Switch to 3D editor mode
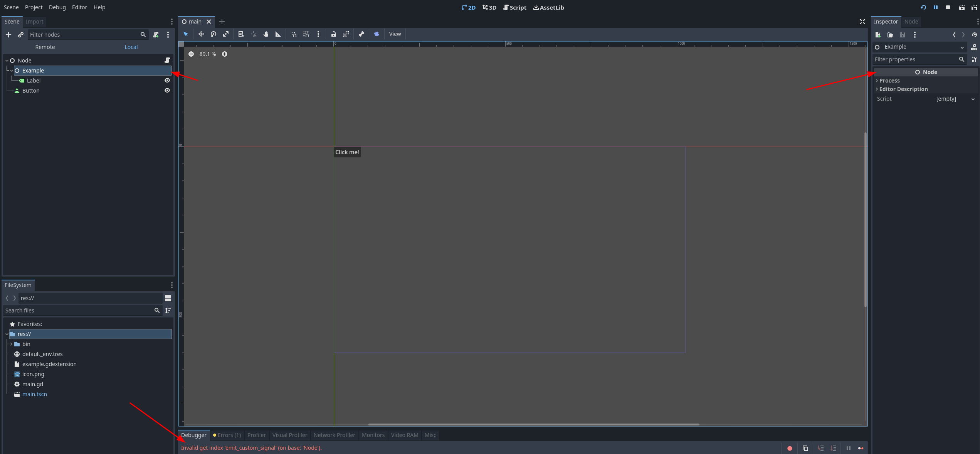The height and width of the screenshot is (454, 980). click(x=489, y=7)
